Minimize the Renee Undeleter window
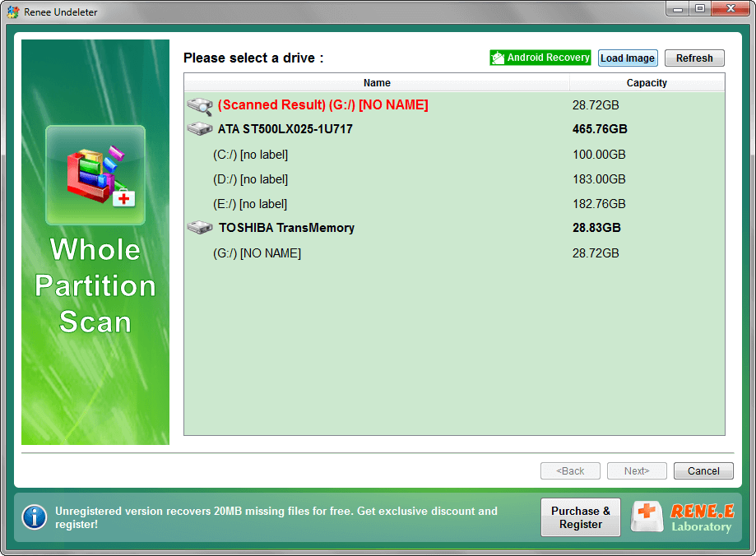756x556 pixels. (678, 9)
